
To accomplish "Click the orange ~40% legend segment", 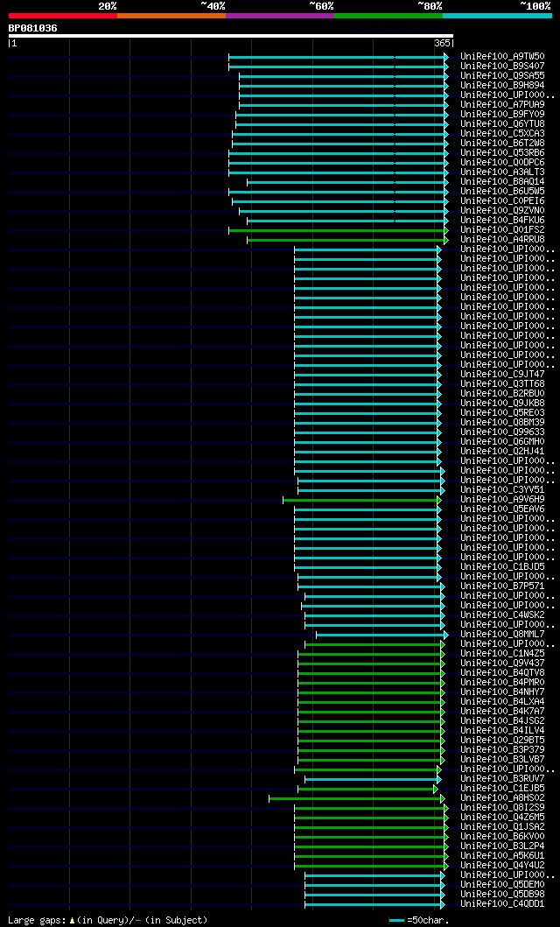I will tap(171, 16).
